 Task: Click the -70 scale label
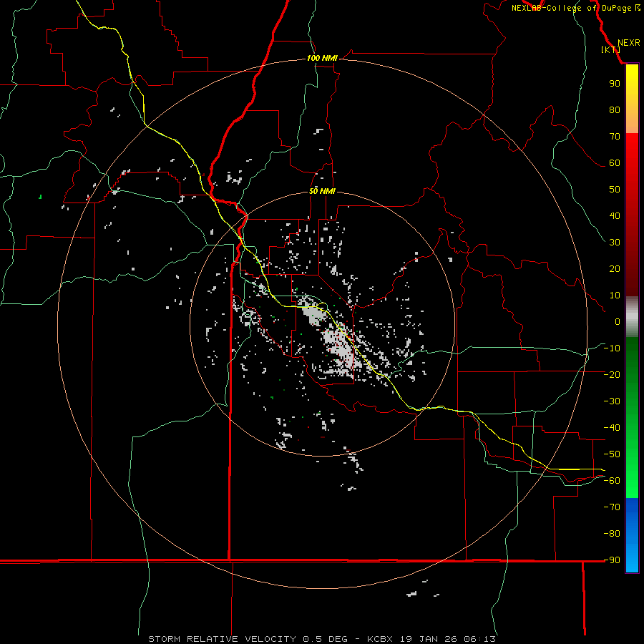612,507
